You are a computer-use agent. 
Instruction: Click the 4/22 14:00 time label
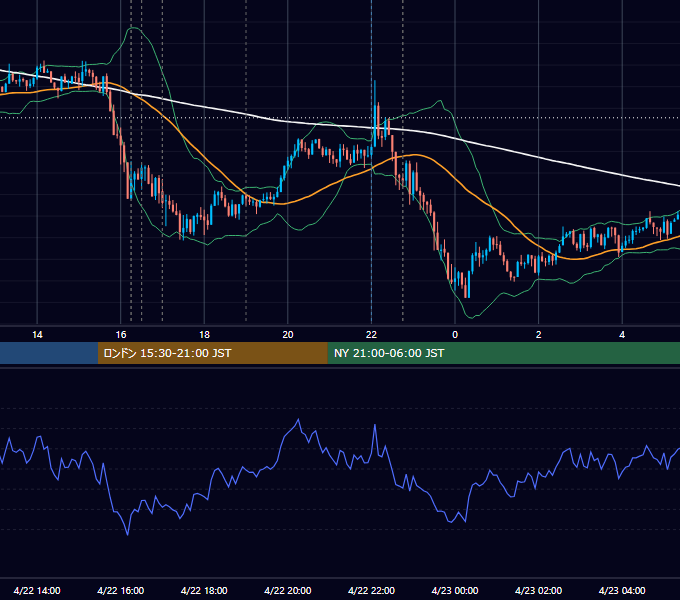tap(37, 590)
